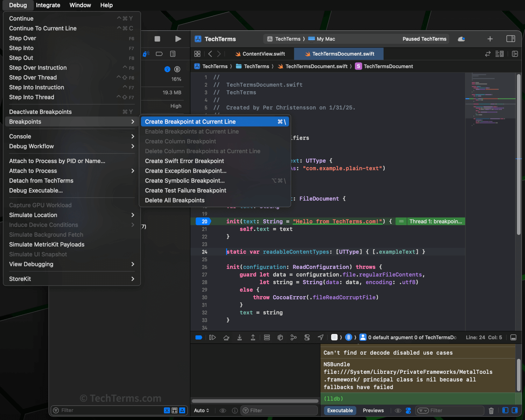Screen dimensions: 525x420
Task: Toggle variables Quick Look eye icon
Action: tap(223, 411)
